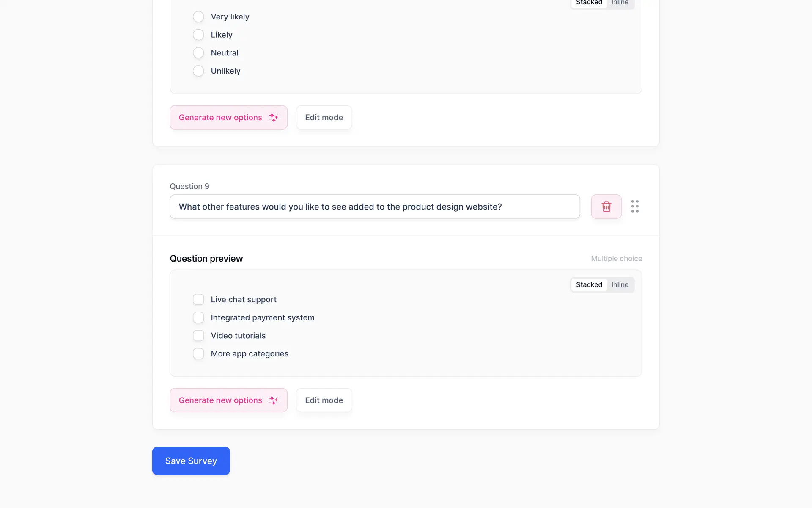Open Edit mode for the upper question

(x=324, y=117)
